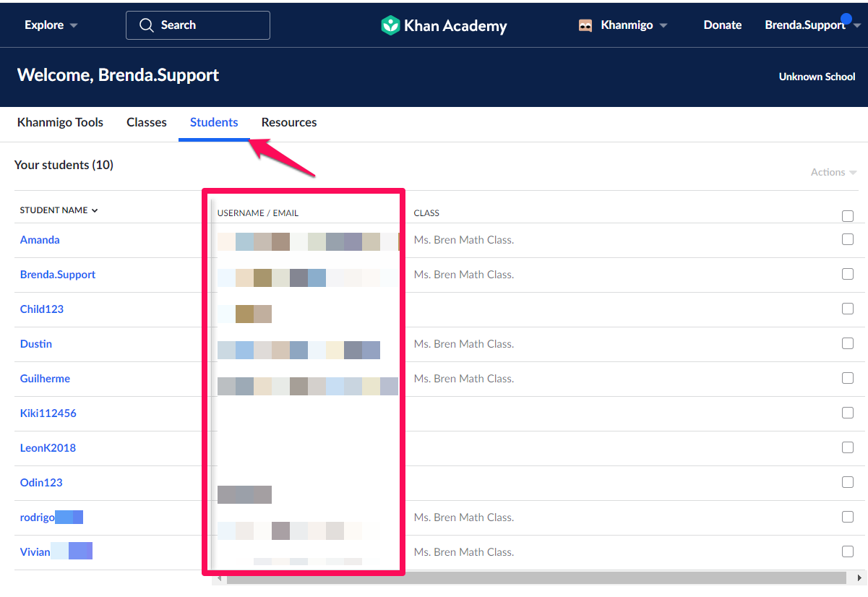Click the horizontal scrollbar right arrow

click(859, 578)
